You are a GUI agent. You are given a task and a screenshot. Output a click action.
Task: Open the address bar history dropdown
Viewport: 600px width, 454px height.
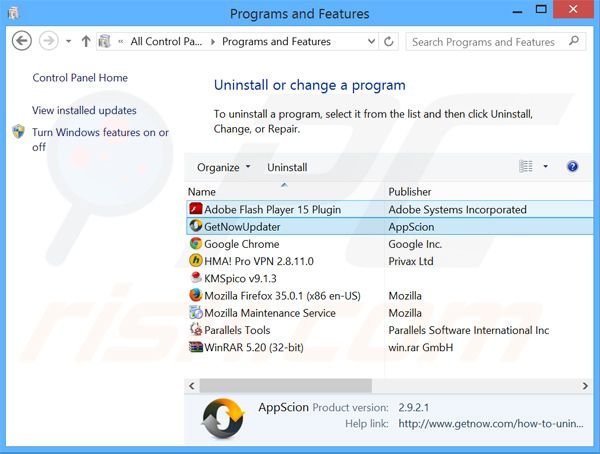tap(371, 41)
